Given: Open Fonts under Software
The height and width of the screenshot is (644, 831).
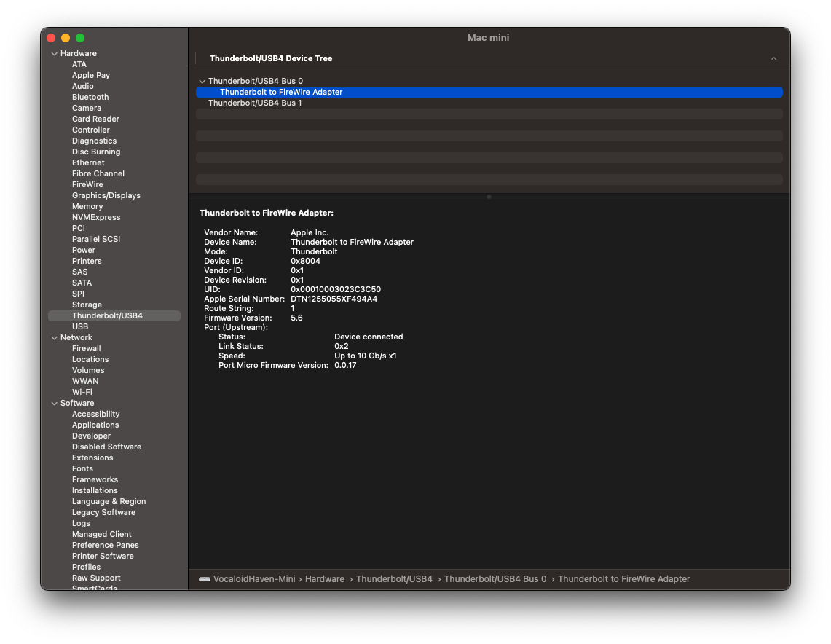Looking at the screenshot, I should tap(82, 468).
